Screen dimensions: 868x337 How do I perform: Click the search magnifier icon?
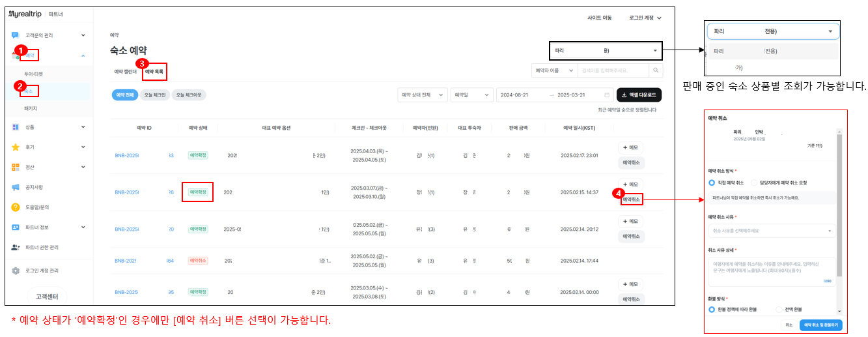click(656, 70)
